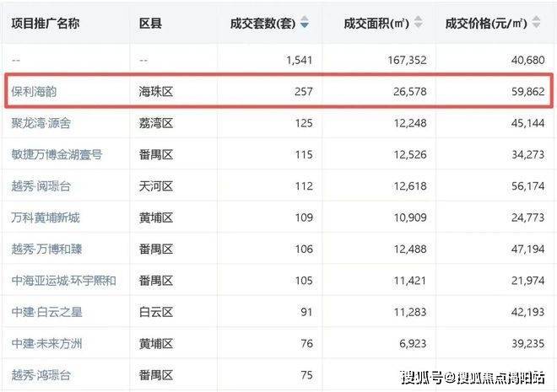Open the 中建·未来方洲 project link
The image size is (557, 392).
[x=47, y=344]
